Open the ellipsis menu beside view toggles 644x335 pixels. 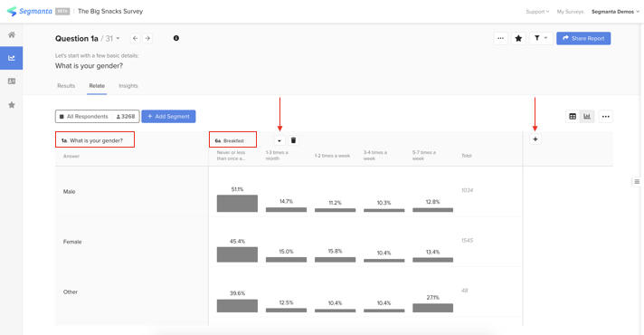(x=605, y=116)
